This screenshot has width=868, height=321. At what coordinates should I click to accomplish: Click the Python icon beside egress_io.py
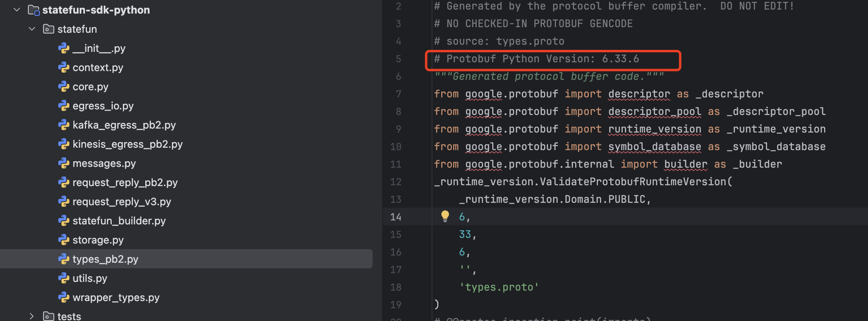tap(64, 106)
